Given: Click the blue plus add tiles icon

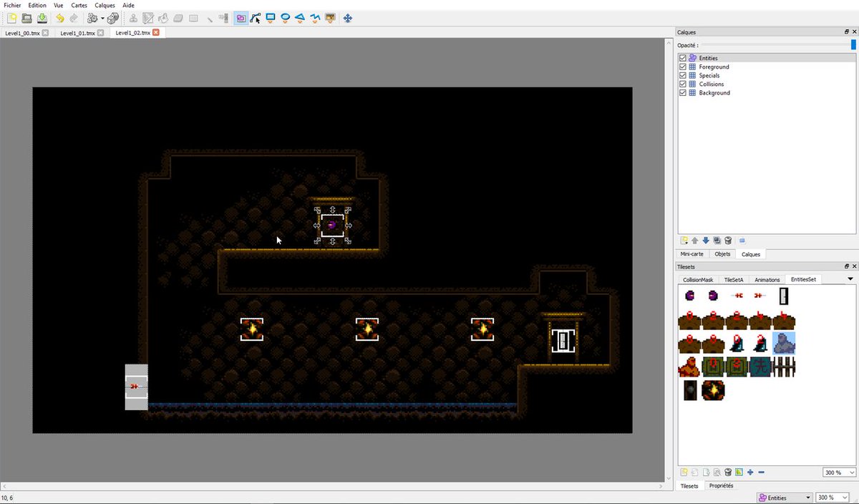Looking at the screenshot, I should pos(750,472).
